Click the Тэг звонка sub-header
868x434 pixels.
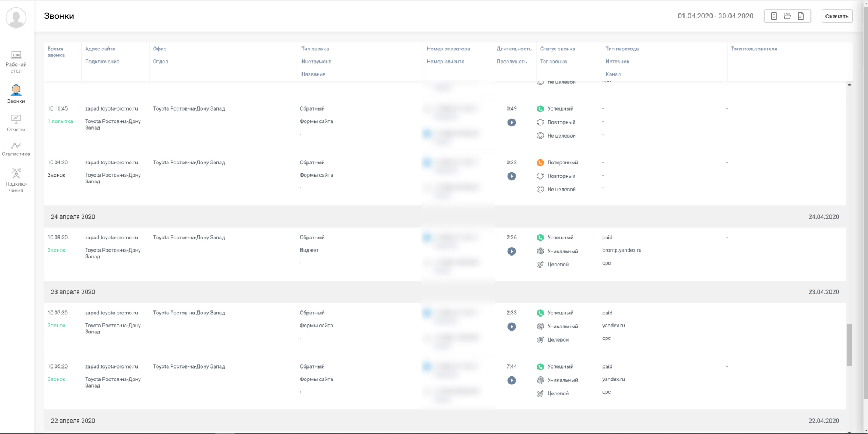(x=553, y=62)
